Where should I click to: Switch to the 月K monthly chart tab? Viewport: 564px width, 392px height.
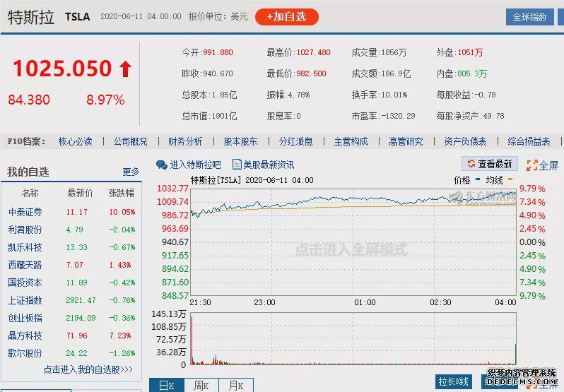coord(236,386)
